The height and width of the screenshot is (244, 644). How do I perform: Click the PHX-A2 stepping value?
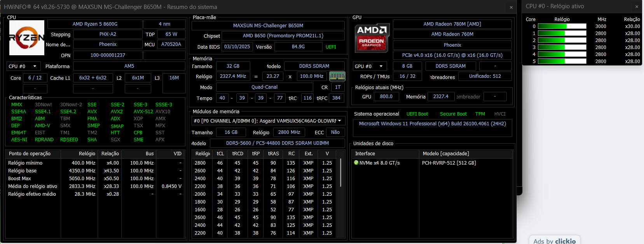[x=108, y=34]
